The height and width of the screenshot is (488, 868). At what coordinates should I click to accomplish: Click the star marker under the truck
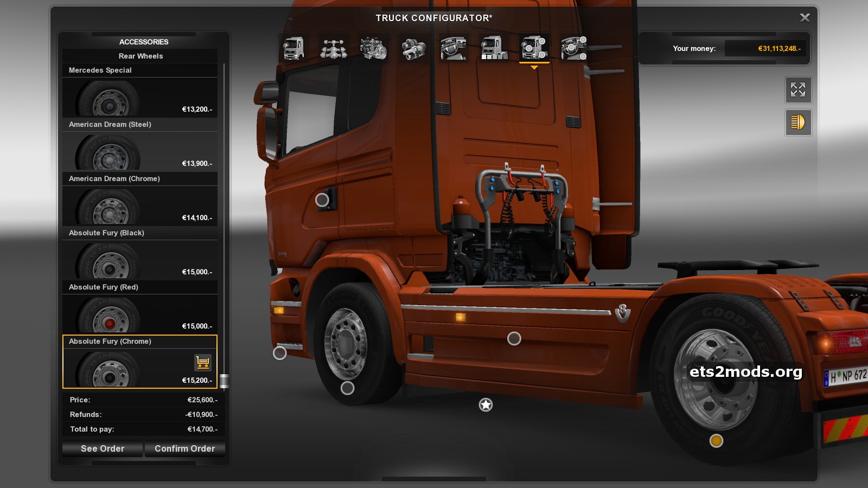[486, 404]
